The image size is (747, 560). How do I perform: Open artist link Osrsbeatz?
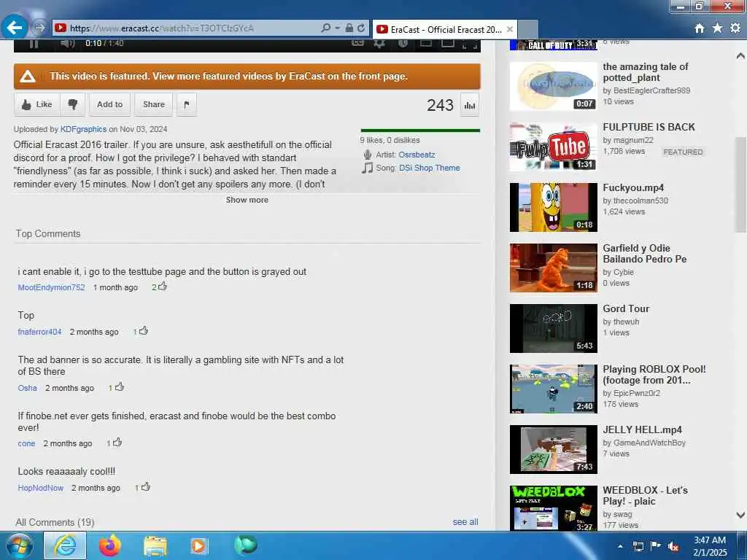coord(417,155)
